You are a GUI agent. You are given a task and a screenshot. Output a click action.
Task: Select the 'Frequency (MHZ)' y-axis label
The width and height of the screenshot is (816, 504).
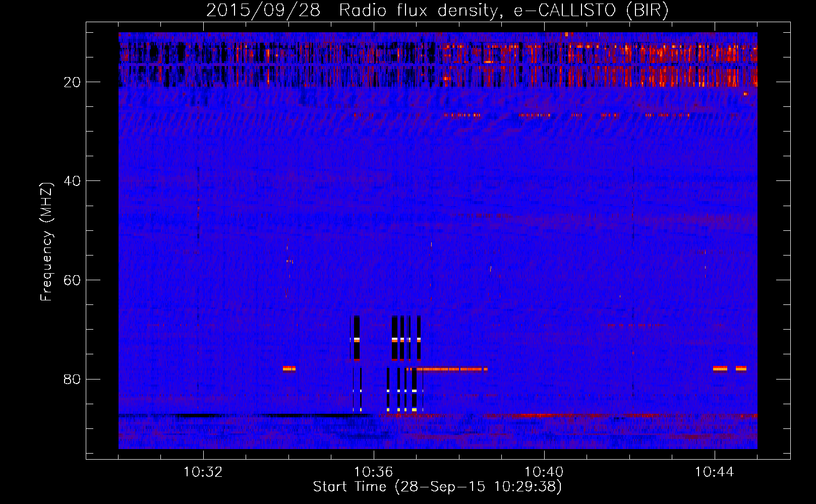click(x=46, y=242)
